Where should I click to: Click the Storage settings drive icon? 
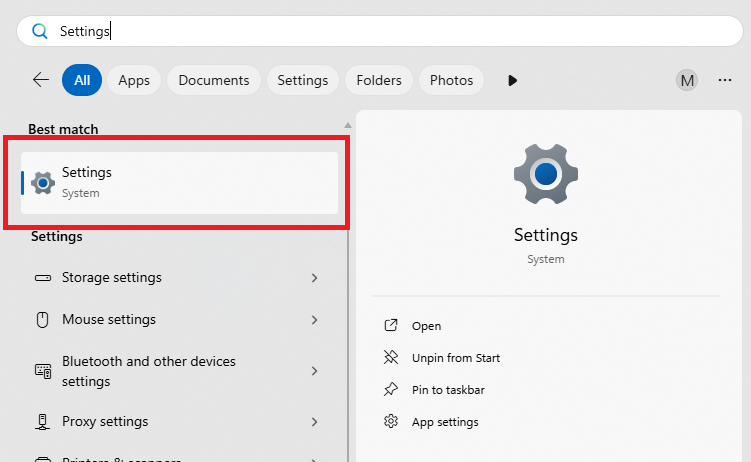pos(43,278)
